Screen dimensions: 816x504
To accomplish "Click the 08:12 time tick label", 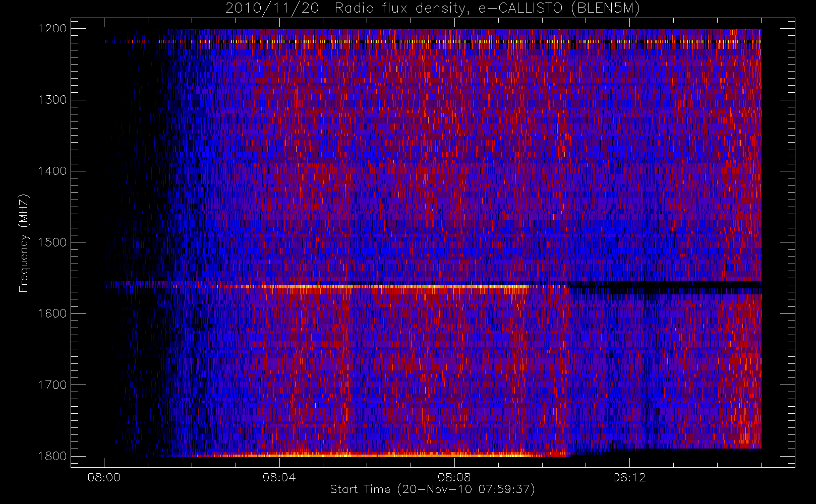I will tap(629, 477).
